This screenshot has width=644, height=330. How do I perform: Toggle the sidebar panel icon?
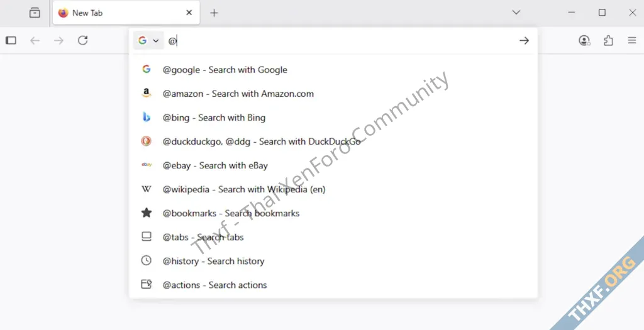(x=11, y=40)
